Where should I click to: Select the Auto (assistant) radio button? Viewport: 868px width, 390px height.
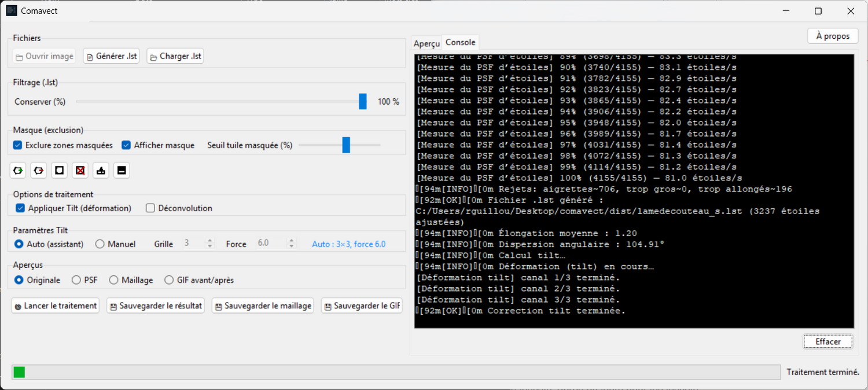19,244
